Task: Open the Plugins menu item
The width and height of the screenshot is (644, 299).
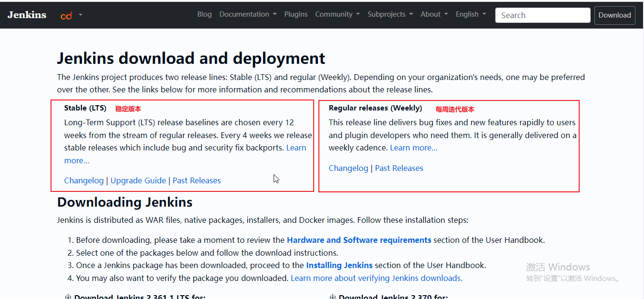Action: coord(296,14)
